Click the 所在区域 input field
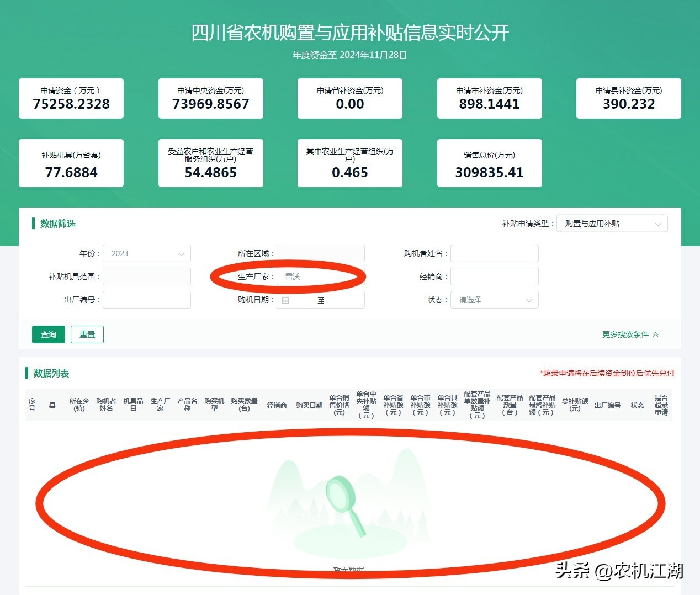Image resolution: width=700 pixels, height=595 pixels. click(x=321, y=253)
